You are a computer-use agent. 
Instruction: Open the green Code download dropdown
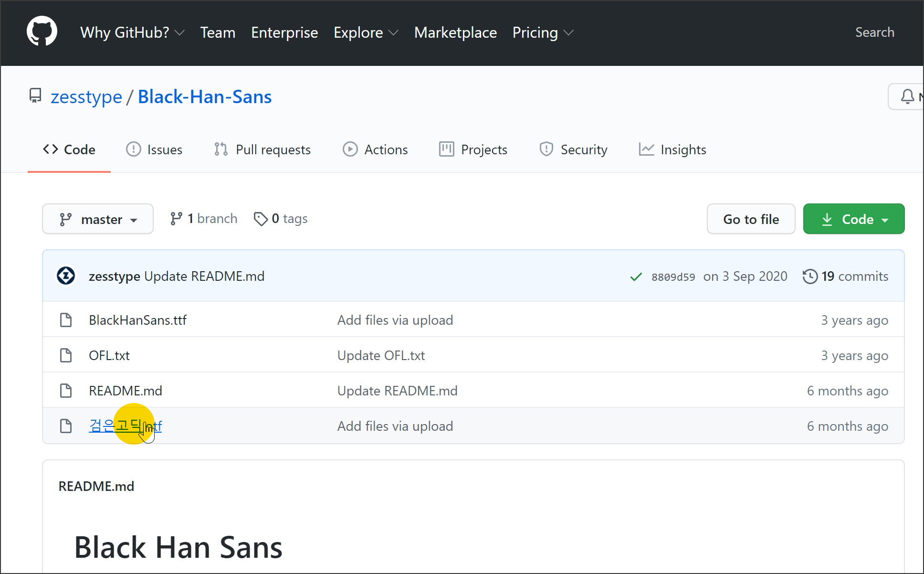tap(854, 219)
